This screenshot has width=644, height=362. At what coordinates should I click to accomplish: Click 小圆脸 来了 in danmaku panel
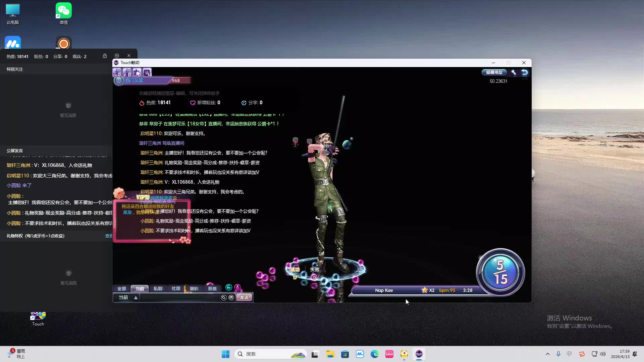pyautogui.click(x=19, y=185)
